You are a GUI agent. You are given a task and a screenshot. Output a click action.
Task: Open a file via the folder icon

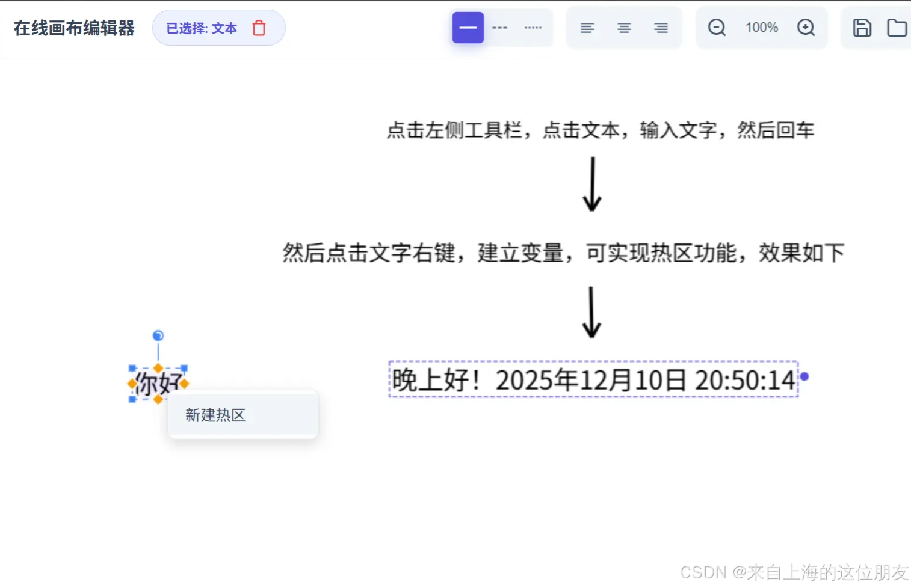tap(898, 28)
